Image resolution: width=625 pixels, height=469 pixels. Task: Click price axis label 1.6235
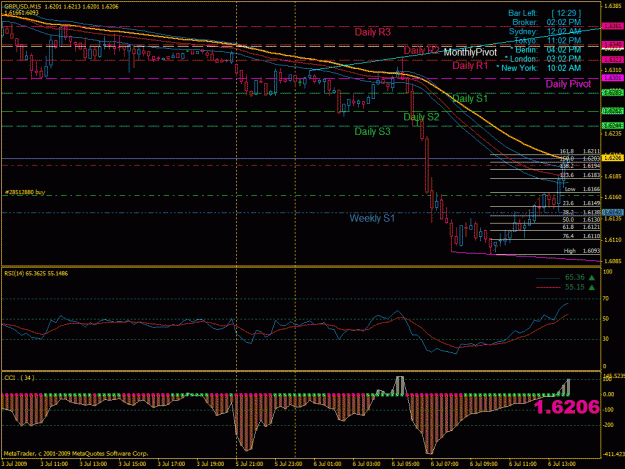click(613, 134)
